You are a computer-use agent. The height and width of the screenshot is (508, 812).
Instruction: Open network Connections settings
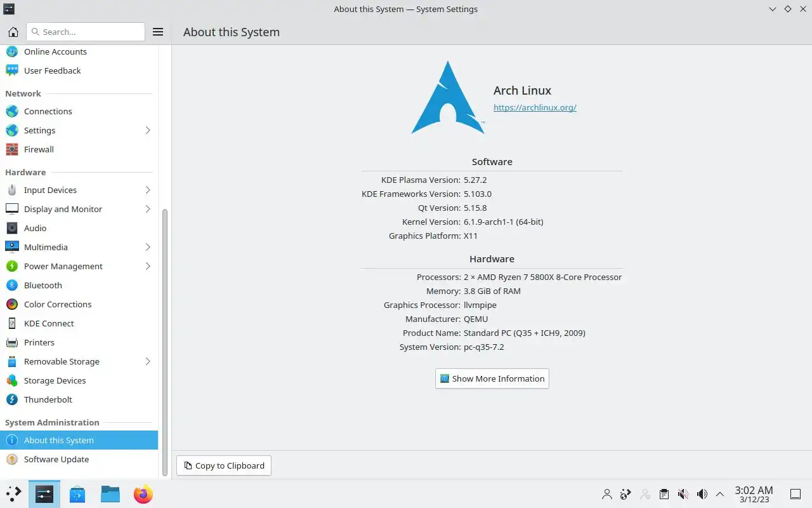pos(79,111)
